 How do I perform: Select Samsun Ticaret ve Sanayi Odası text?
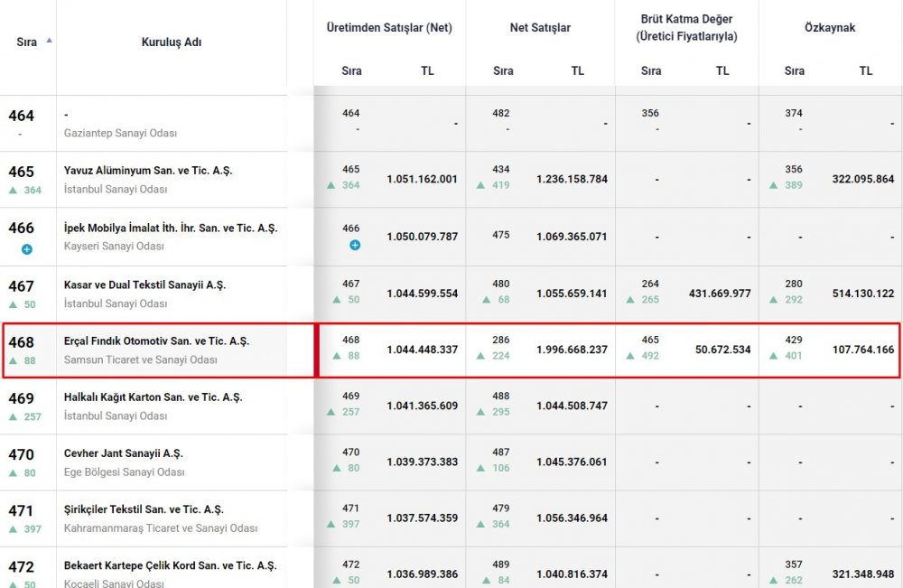(141, 360)
